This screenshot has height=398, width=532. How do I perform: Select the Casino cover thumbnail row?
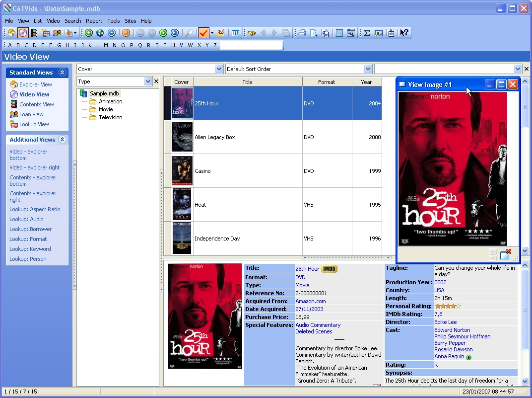tap(182, 170)
